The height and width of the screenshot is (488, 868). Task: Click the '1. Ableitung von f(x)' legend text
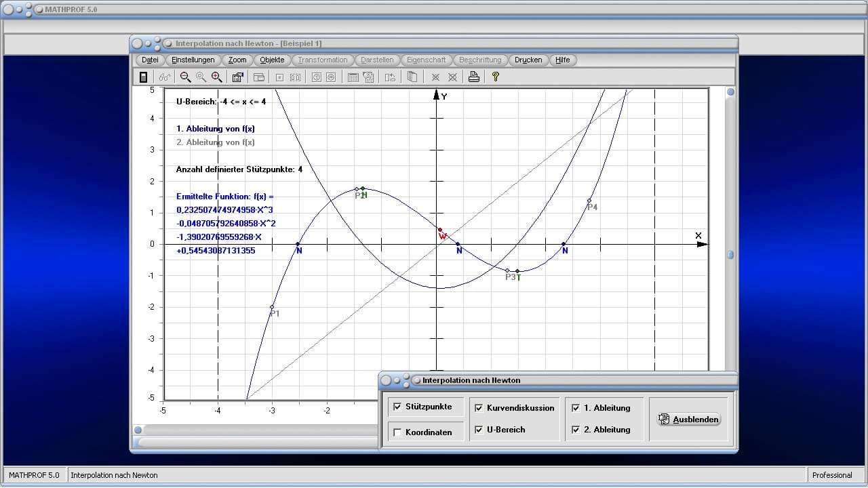coord(216,129)
